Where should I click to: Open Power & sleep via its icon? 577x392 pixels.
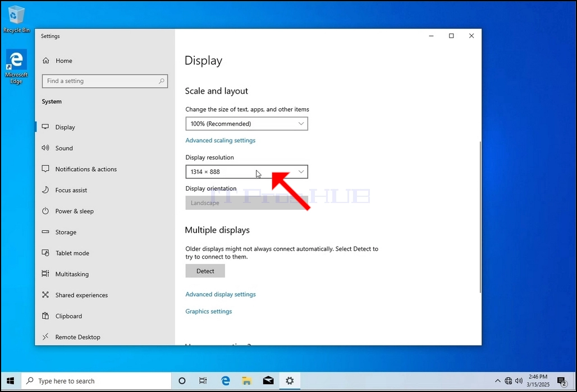45,211
